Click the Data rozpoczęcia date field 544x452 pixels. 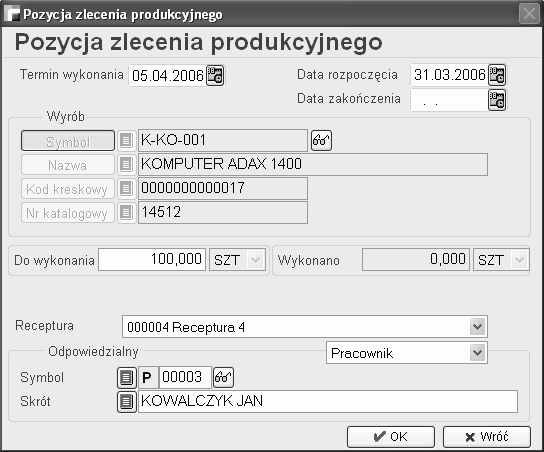449,75
